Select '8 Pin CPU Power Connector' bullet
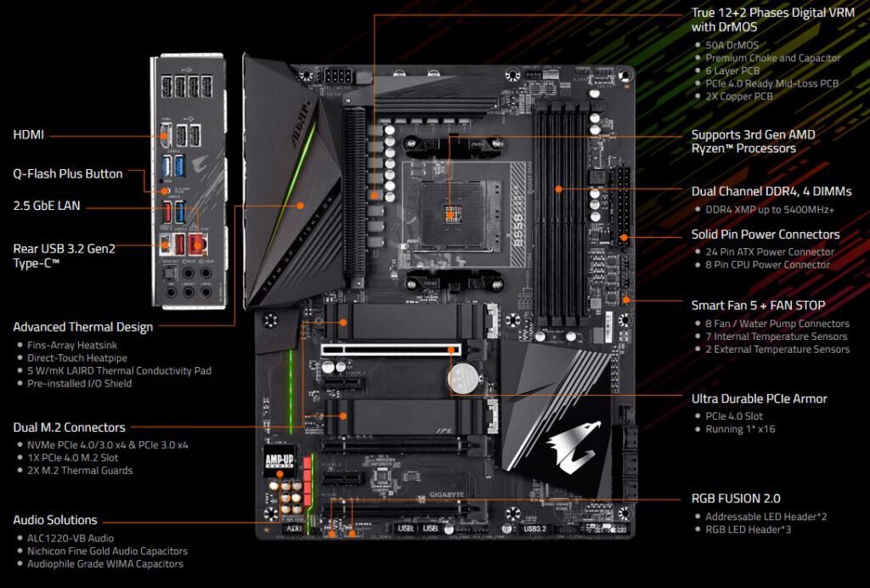The image size is (870, 588). point(767,264)
